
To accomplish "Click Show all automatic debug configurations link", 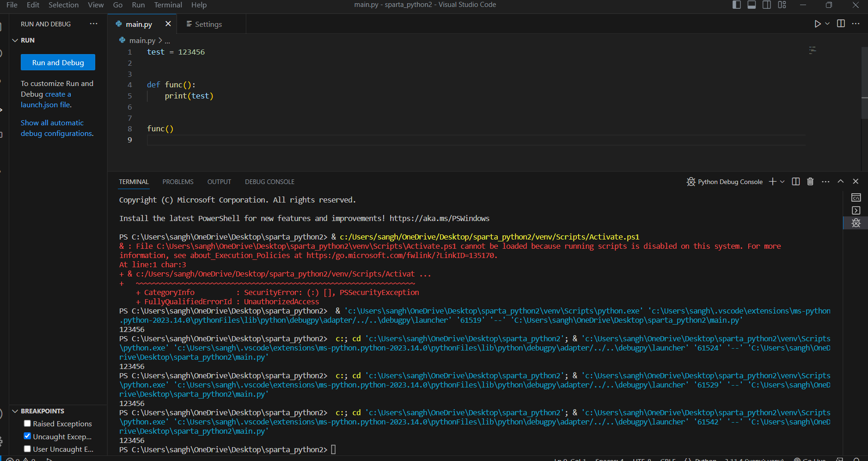I will (x=57, y=128).
